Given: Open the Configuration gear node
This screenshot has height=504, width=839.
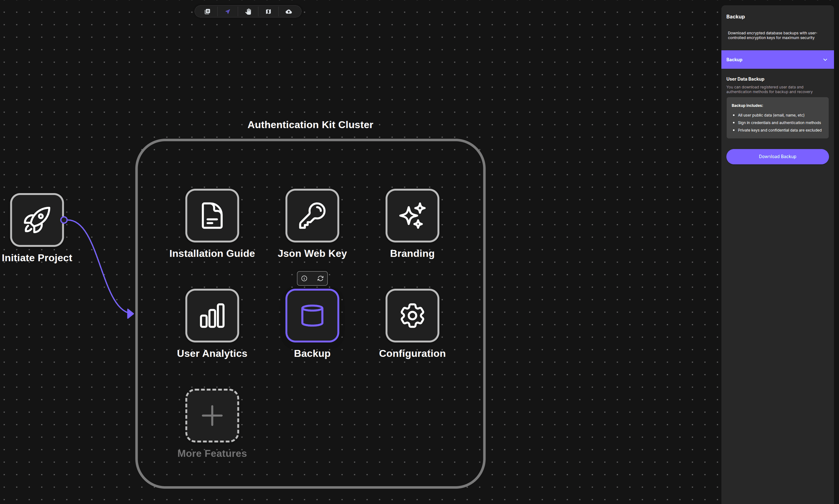Looking at the screenshot, I should 412,315.
